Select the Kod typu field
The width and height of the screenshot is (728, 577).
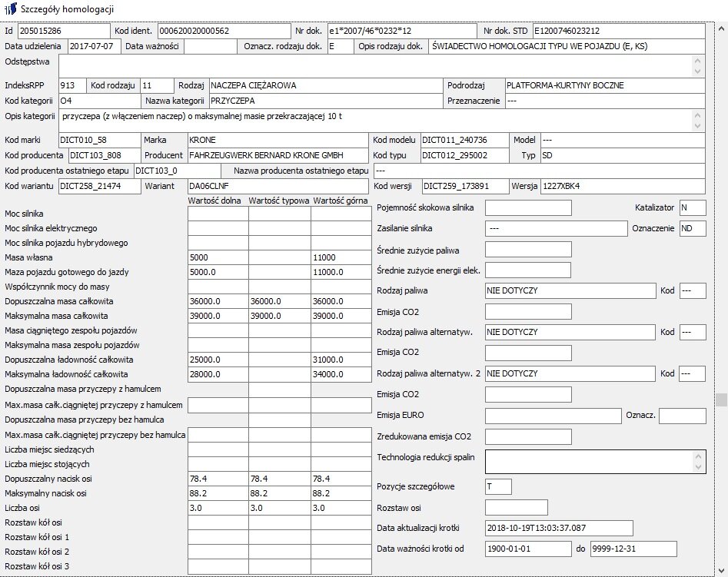coord(464,155)
